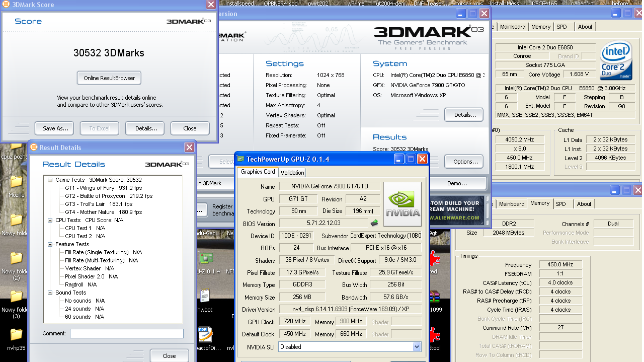Select the GPU-Z.0.1.4 graphics card desktop icon
This screenshot has width=644, height=362.
[x=205, y=258]
